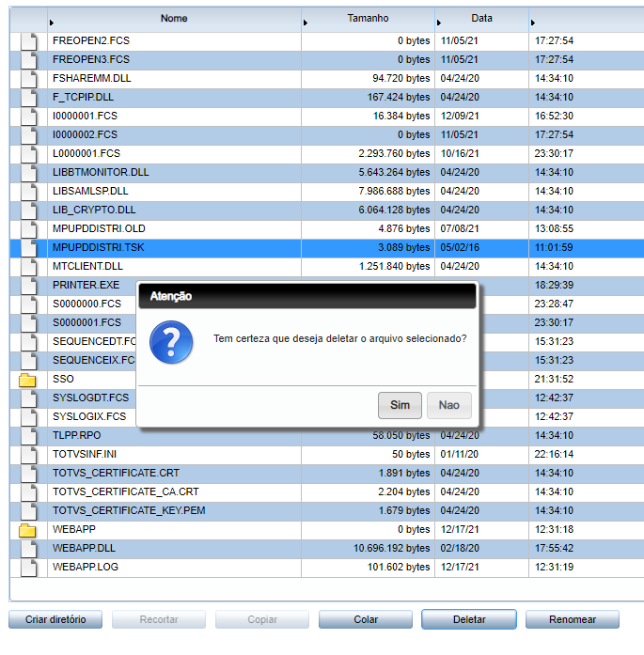Click the file icon next to LIB_CRYPTO.DLL
644x655 pixels.
click(28, 211)
